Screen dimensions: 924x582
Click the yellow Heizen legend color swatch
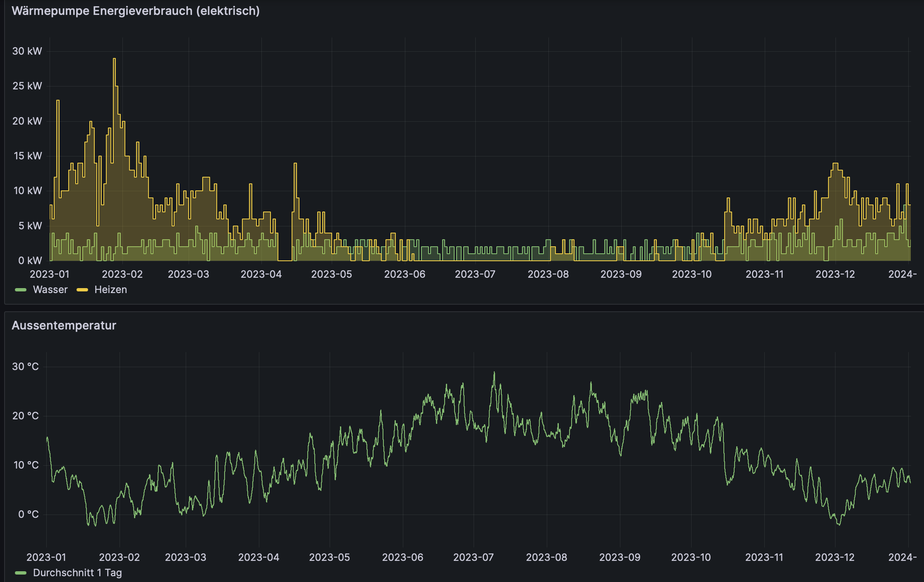pyautogui.click(x=82, y=290)
